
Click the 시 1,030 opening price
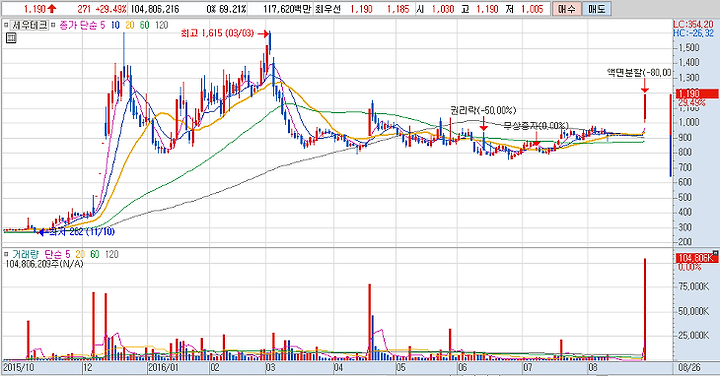coord(435,9)
